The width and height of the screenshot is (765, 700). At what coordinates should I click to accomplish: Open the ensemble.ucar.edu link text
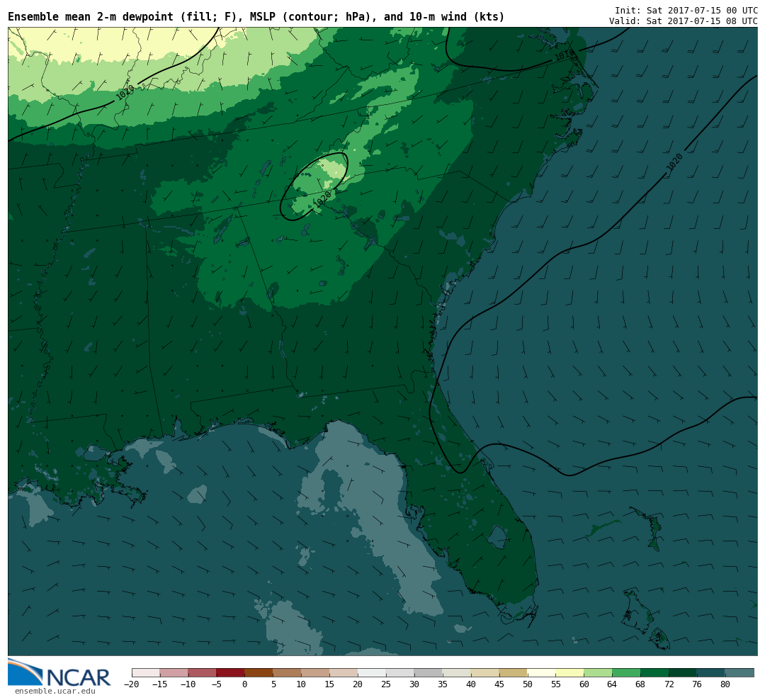pos(55,691)
